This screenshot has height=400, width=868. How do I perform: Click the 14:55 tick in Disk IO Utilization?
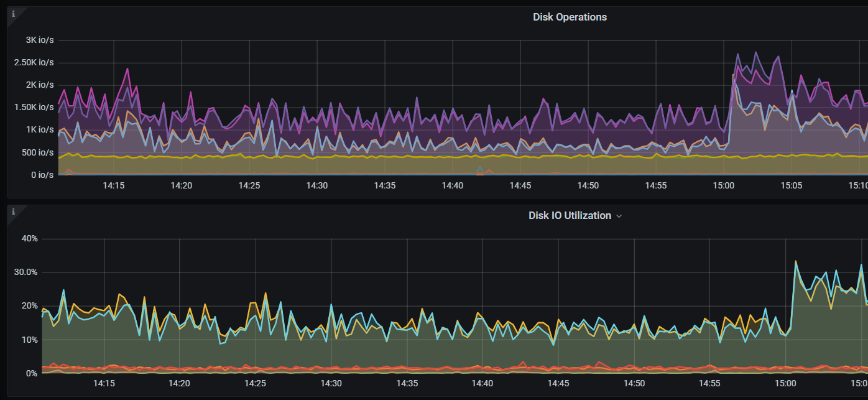[710, 384]
